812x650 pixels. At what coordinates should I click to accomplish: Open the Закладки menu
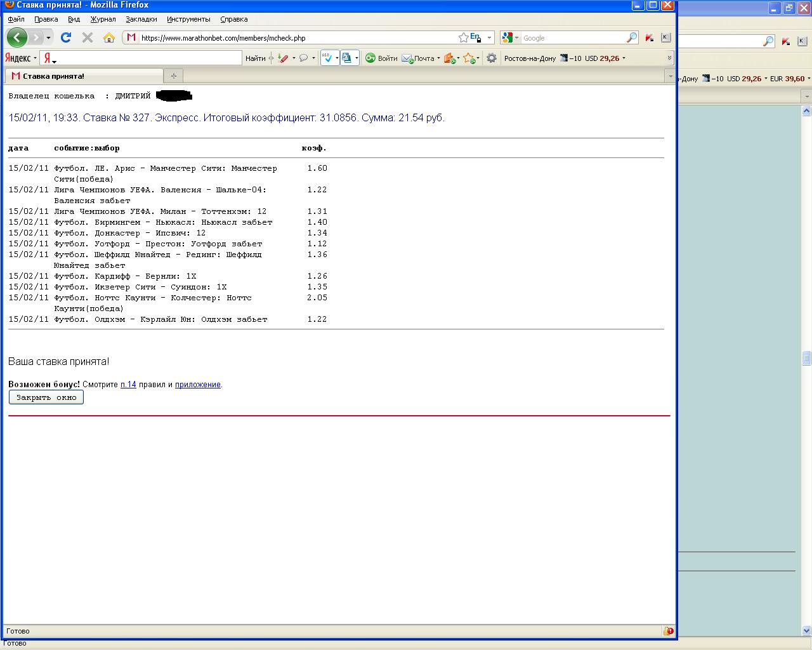point(141,19)
